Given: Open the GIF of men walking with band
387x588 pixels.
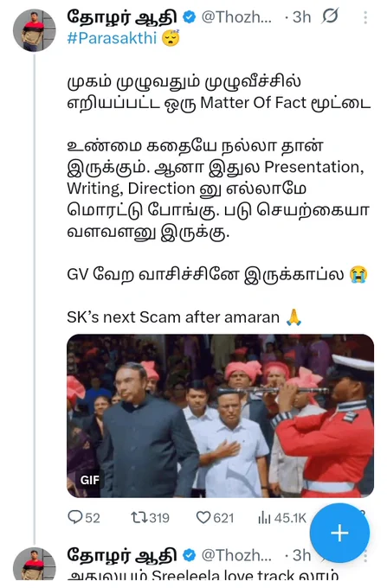Looking at the screenshot, I should pyautogui.click(x=220, y=416).
